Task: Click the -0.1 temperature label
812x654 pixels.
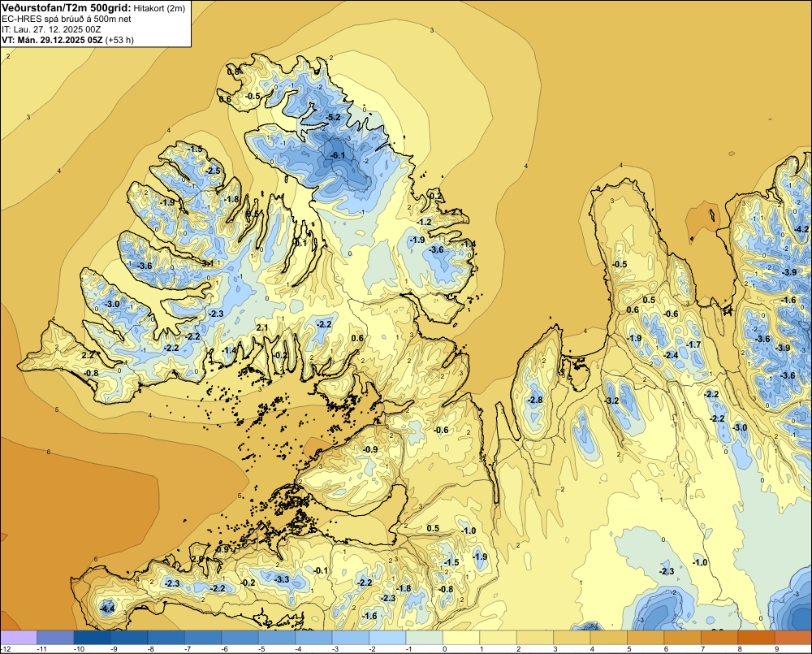Action: point(321,570)
